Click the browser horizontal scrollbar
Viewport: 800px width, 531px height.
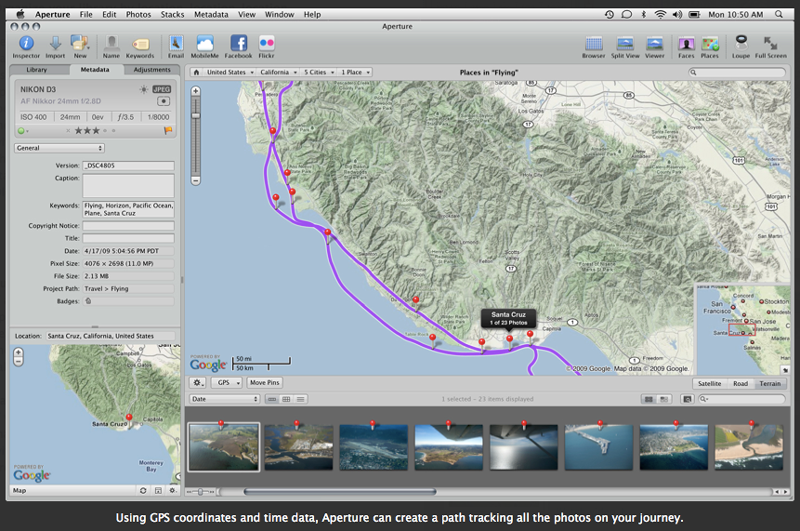click(x=340, y=492)
